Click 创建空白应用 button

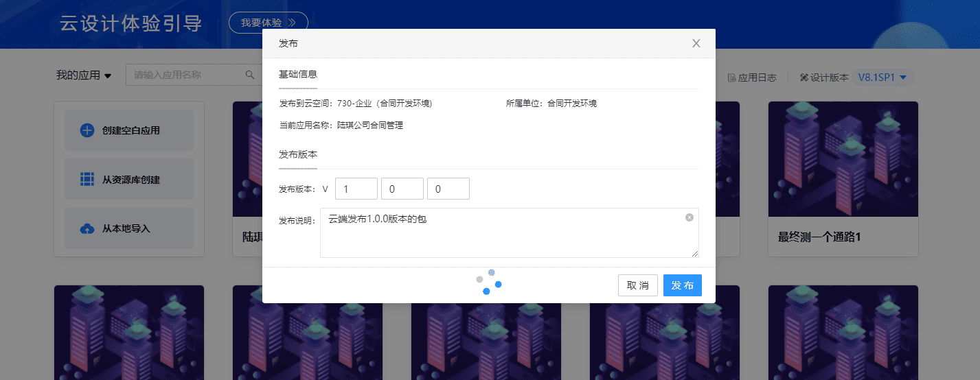tap(129, 130)
